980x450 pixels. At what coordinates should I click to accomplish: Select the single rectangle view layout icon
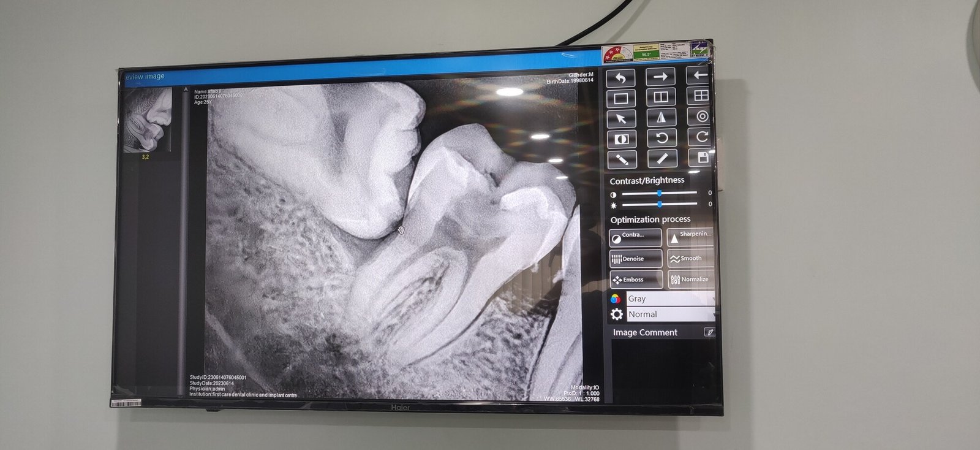621,98
